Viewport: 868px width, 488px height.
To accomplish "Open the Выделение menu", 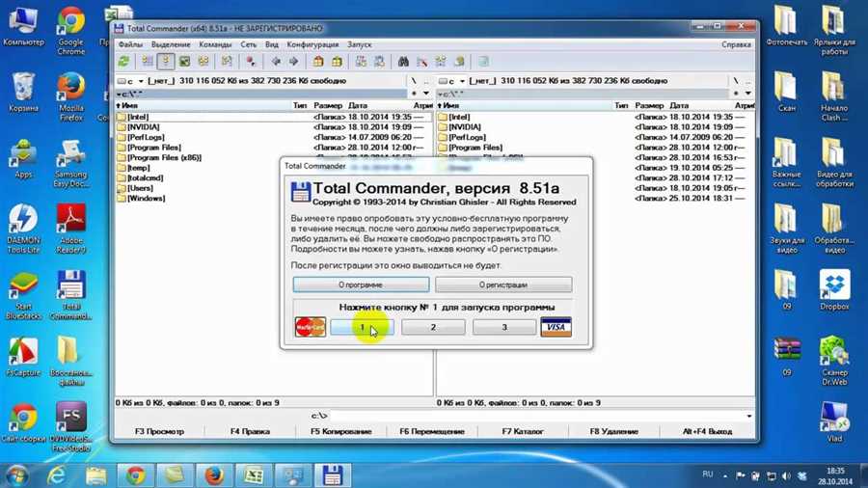I will pos(171,44).
